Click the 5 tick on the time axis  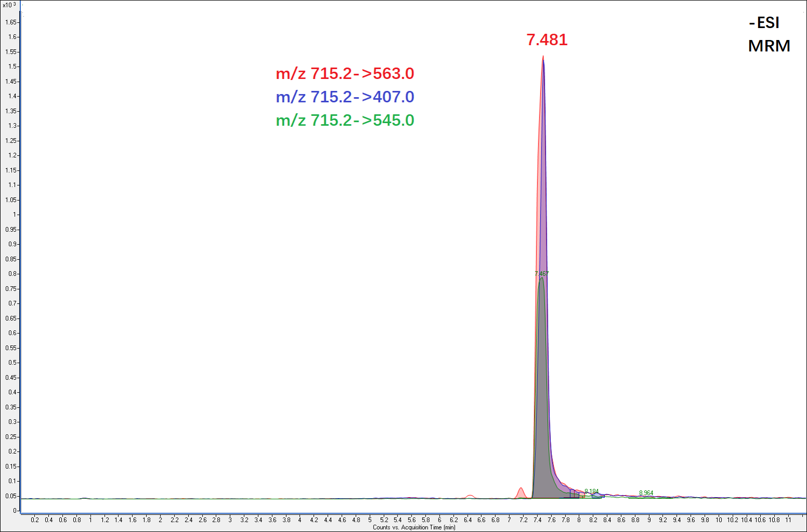[x=370, y=520]
